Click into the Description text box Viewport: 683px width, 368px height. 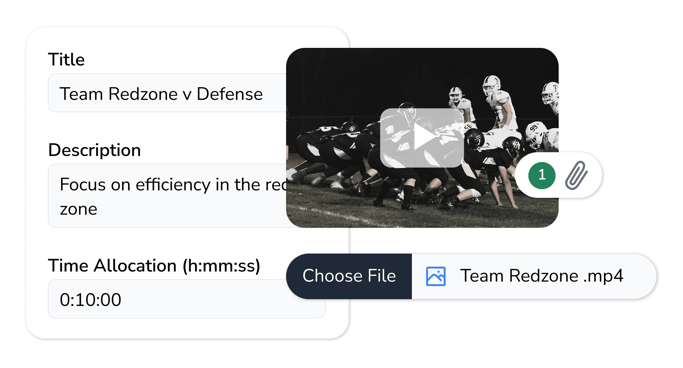(x=167, y=196)
